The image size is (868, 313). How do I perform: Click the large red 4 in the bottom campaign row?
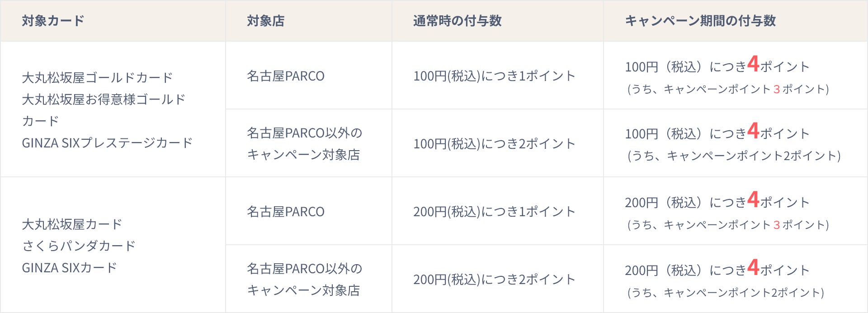tap(753, 267)
